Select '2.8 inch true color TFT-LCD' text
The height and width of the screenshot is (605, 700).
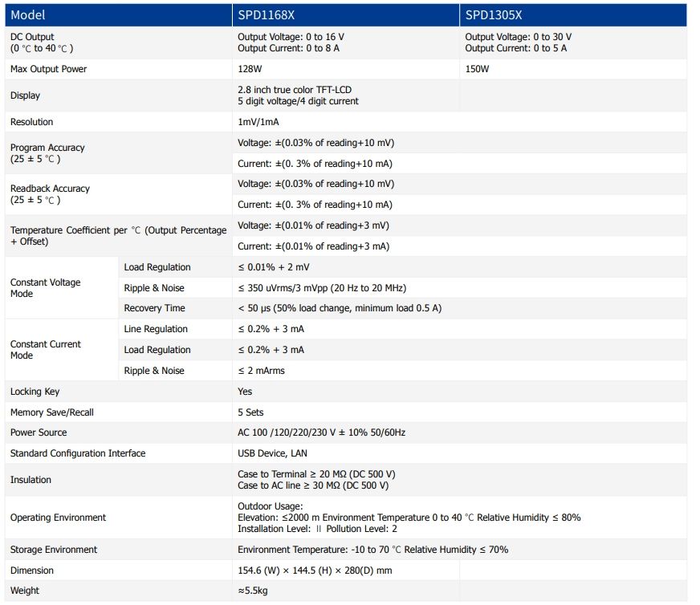(294, 90)
